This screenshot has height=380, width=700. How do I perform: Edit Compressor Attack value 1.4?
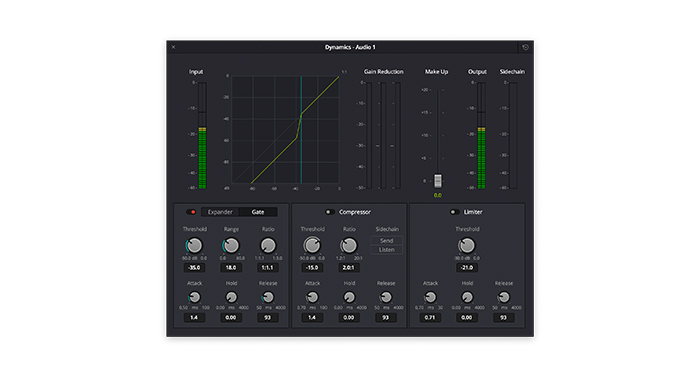pyautogui.click(x=312, y=317)
